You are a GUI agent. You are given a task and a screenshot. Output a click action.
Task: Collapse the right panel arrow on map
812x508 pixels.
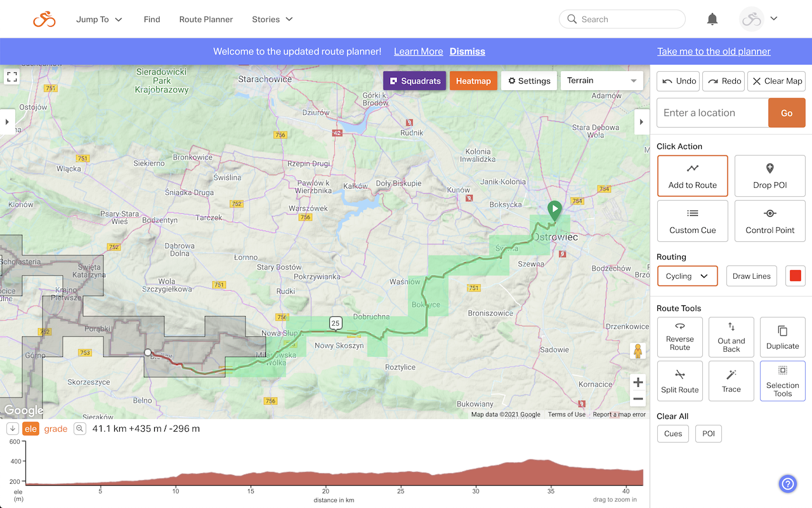[x=641, y=121]
